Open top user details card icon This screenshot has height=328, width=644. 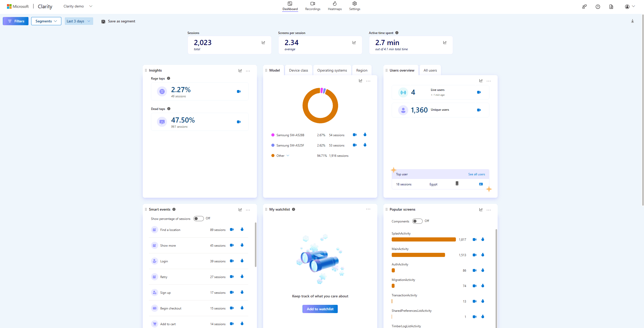pyautogui.click(x=481, y=184)
